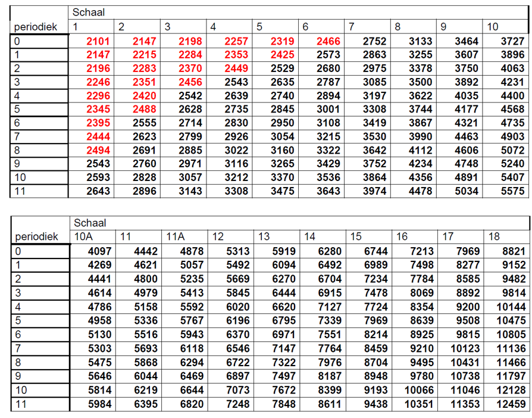Click the red 2494 cell
The height and width of the screenshot is (418, 532).
[98, 150]
